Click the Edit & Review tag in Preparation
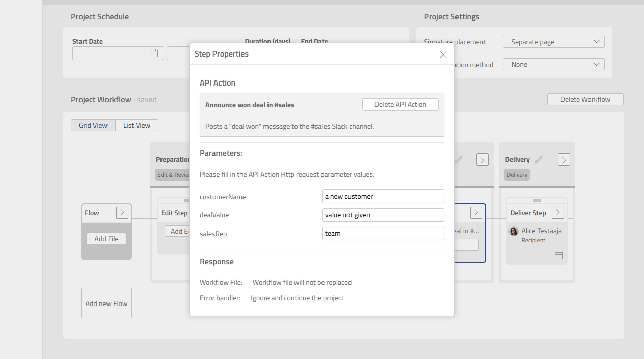This screenshot has width=644, height=359. (x=172, y=175)
